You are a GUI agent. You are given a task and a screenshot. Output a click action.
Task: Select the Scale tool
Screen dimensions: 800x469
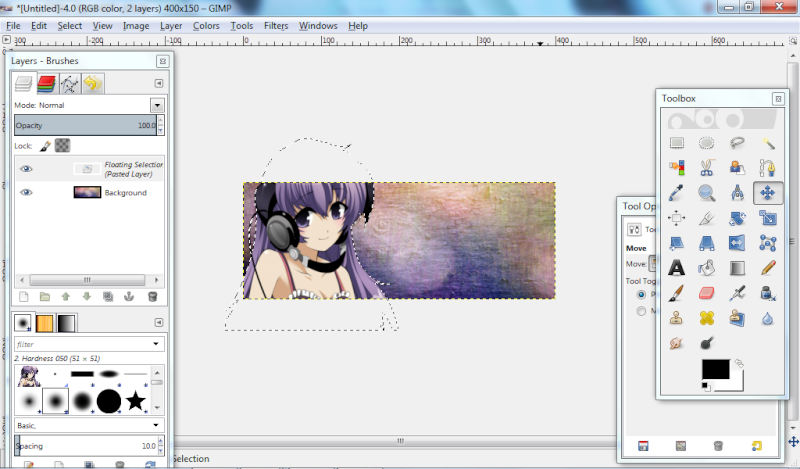(767, 218)
